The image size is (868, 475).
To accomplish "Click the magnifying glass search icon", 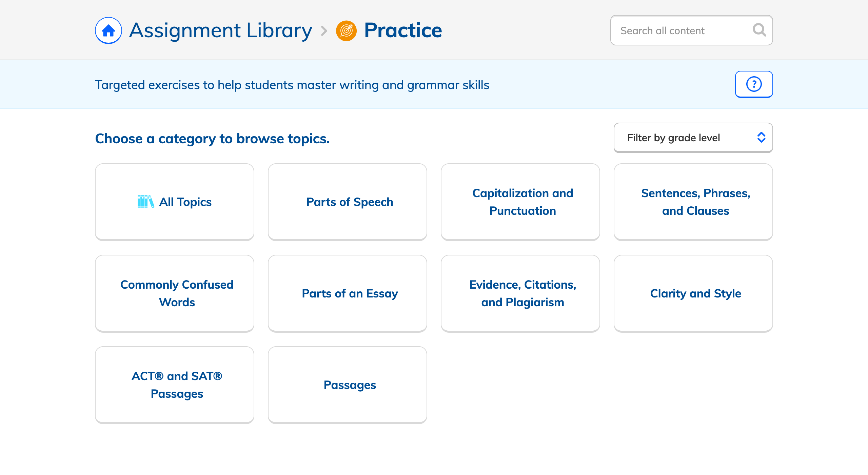I will [759, 30].
